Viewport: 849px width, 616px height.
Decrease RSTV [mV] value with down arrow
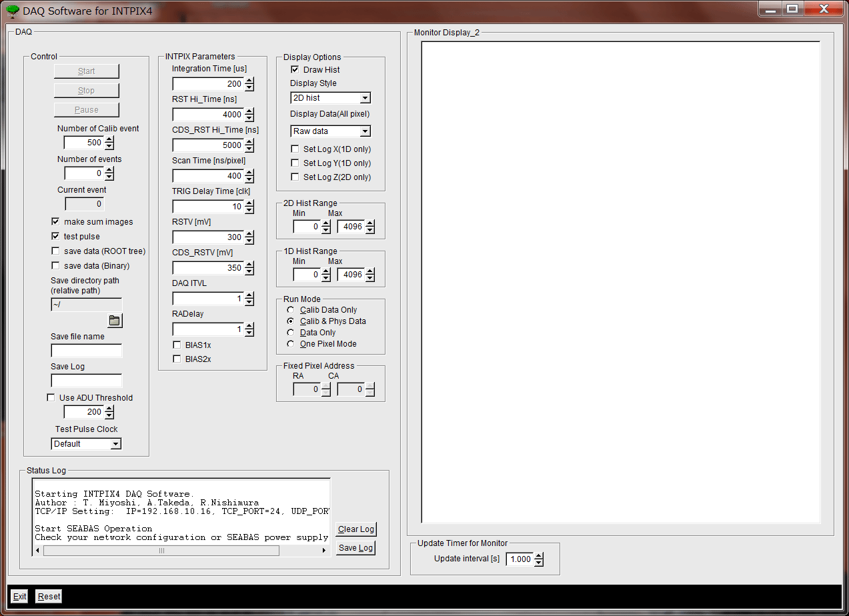[249, 241]
